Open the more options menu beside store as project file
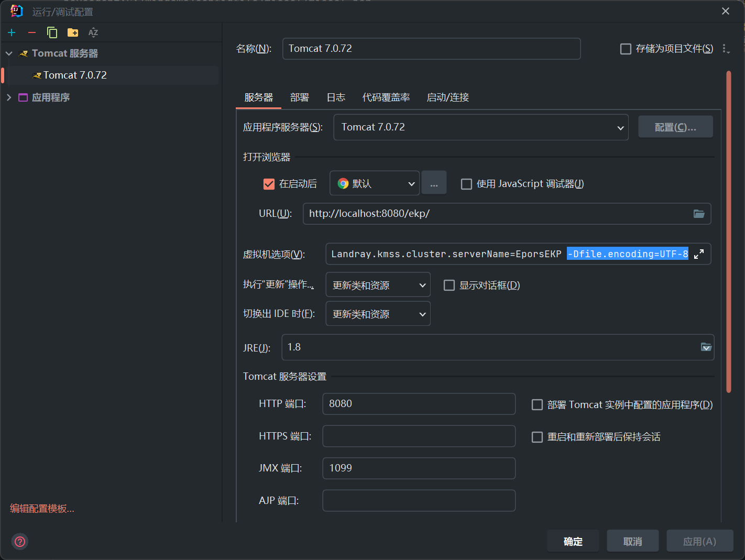The image size is (745, 560). point(726,49)
